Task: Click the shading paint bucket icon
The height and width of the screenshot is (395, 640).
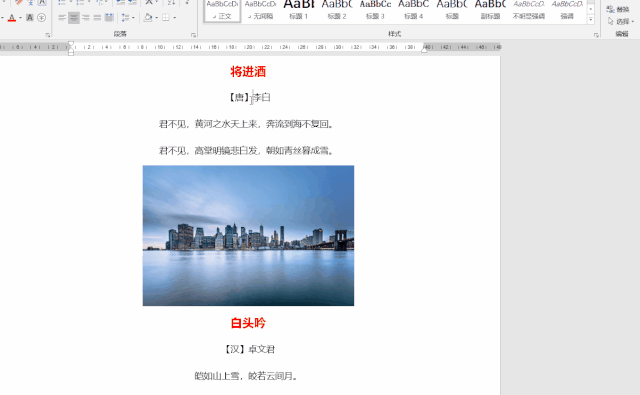Action: pyautogui.click(x=148, y=18)
